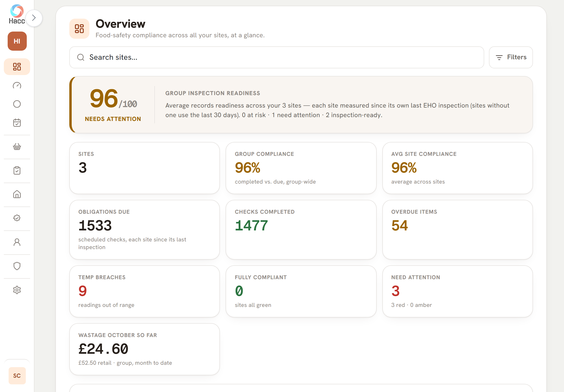Image resolution: width=564 pixels, height=392 pixels.
Task: Focus the Search sites input field
Action: (277, 57)
